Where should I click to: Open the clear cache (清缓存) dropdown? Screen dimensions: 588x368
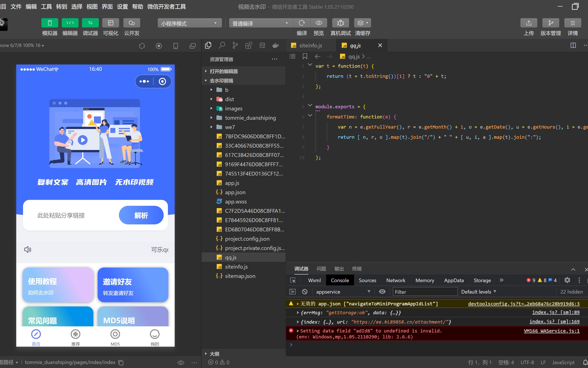(x=362, y=23)
